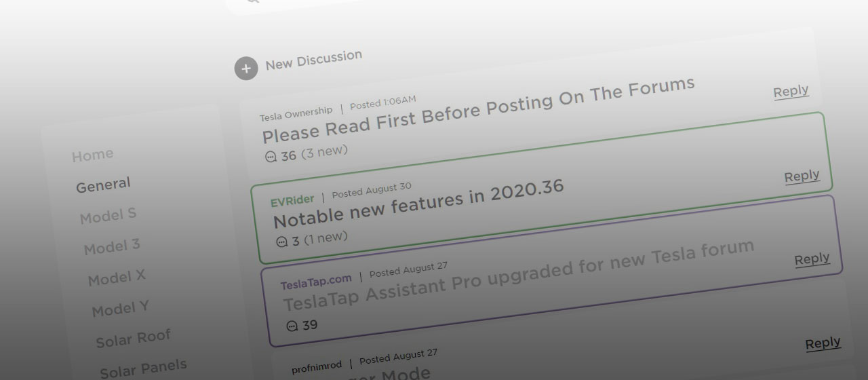Image resolution: width=868 pixels, height=380 pixels.
Task: Reply to Please Read First post
Action: pos(791,92)
